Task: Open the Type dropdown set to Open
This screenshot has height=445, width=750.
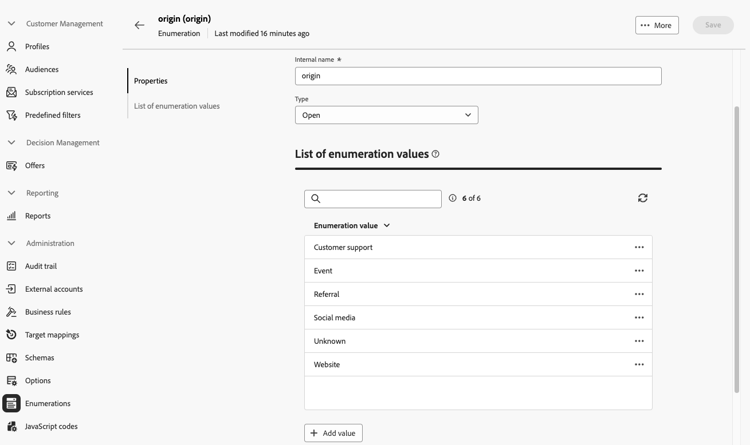Action: [x=386, y=115]
